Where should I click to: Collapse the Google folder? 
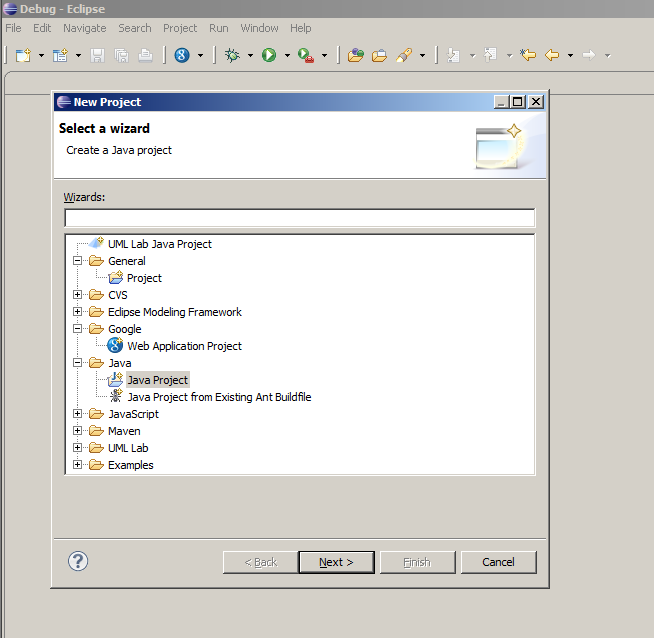tap(77, 329)
